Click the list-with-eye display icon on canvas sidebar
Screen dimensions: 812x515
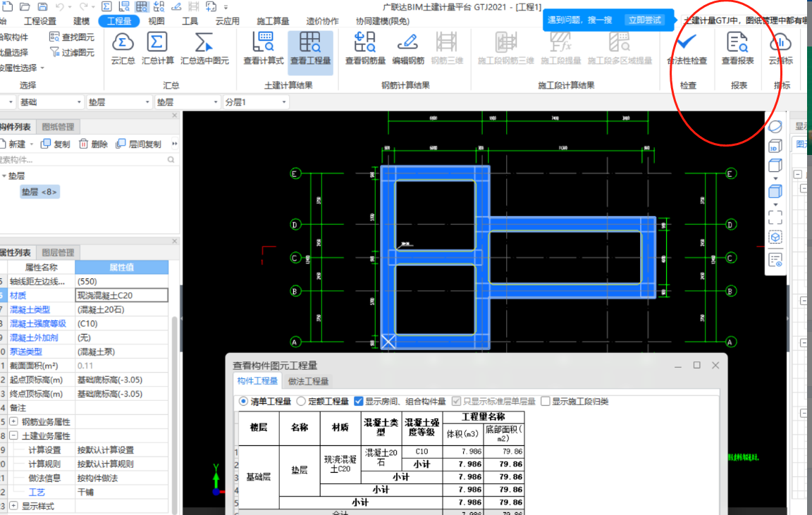pos(775,261)
